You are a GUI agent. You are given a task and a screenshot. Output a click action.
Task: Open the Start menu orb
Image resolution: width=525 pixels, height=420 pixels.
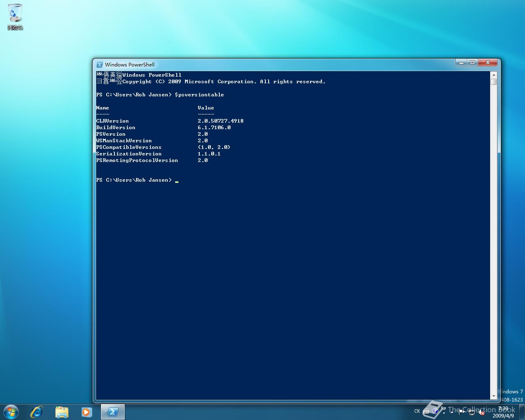(x=11, y=412)
